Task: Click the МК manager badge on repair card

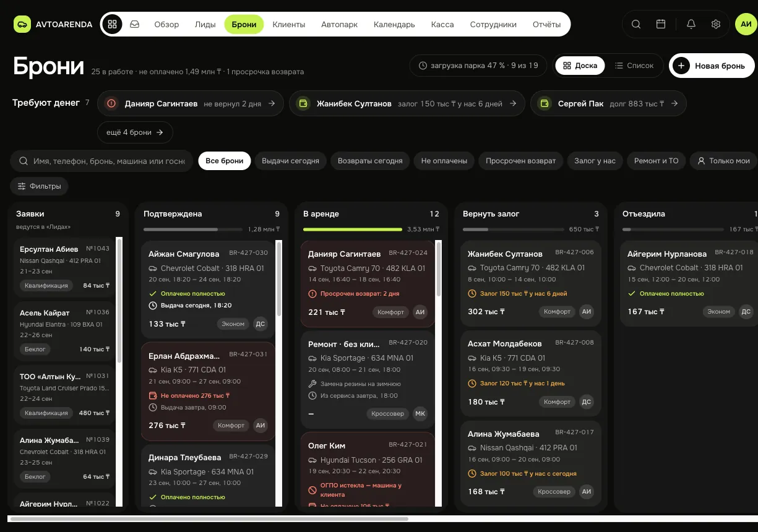Action: click(x=420, y=414)
